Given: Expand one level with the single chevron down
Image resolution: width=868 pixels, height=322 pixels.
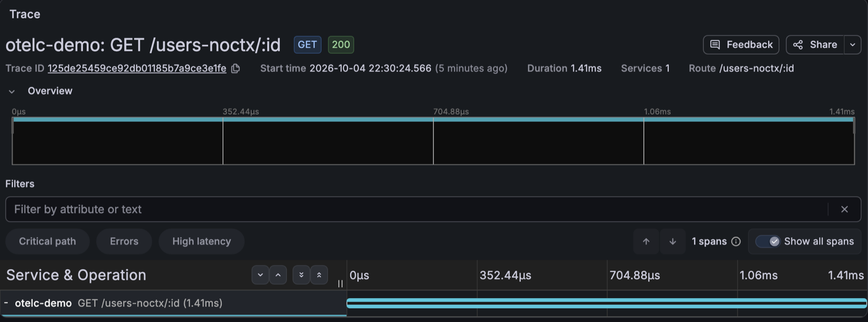Looking at the screenshot, I should point(260,275).
